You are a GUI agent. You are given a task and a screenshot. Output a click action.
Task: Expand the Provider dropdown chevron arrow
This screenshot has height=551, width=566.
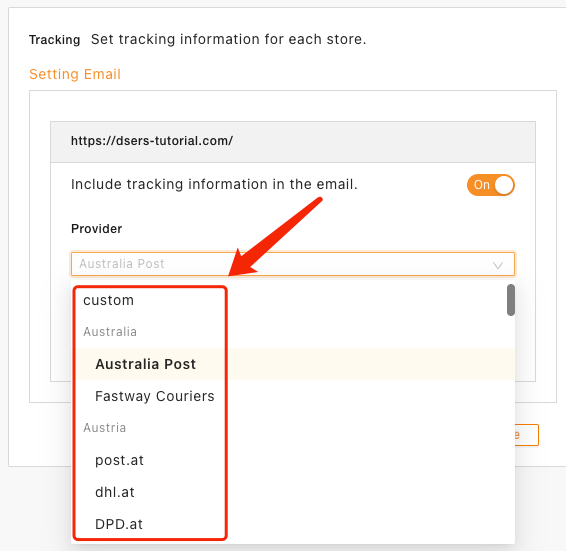(498, 265)
